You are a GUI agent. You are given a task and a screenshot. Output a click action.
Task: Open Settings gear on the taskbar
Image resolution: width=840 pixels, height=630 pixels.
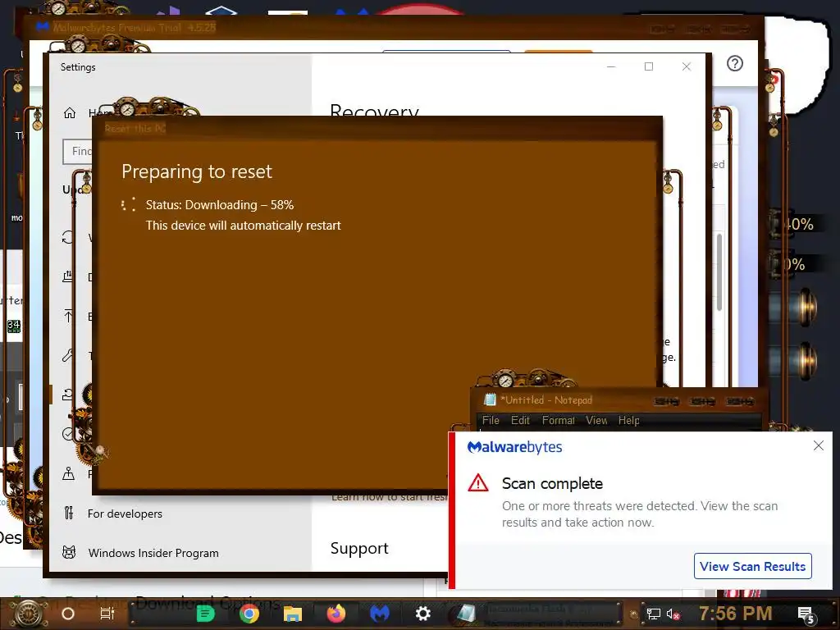click(x=422, y=614)
